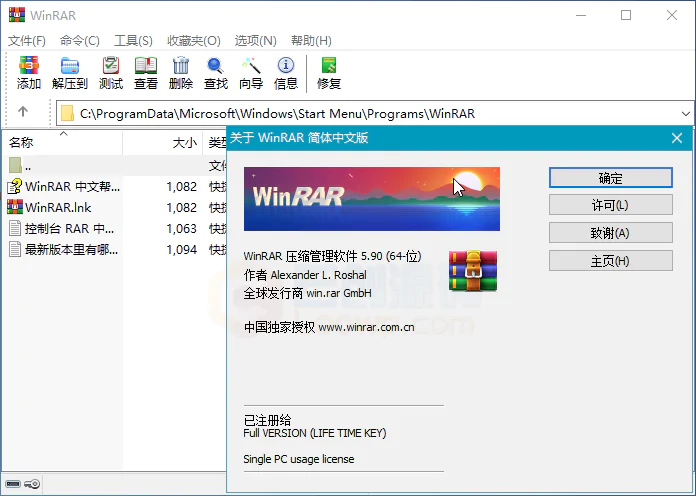Open the 收藏夹(O) menu
The width and height of the screenshot is (696, 496).
[x=194, y=41]
